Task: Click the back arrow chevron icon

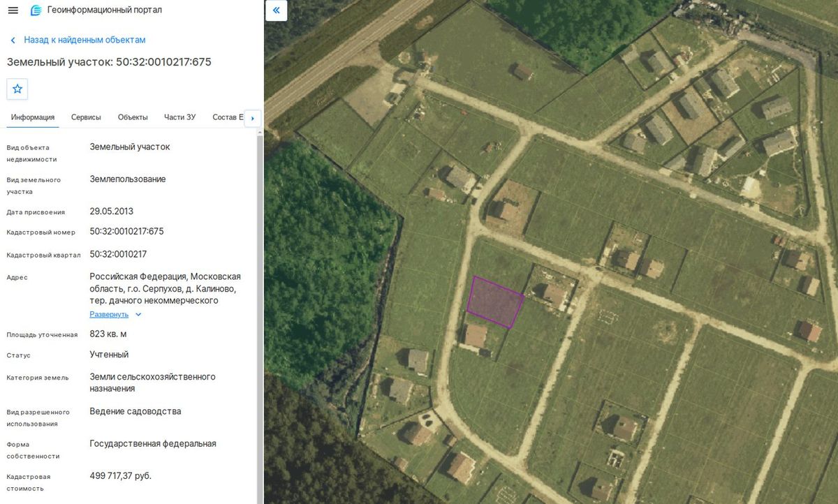Action: (x=13, y=40)
